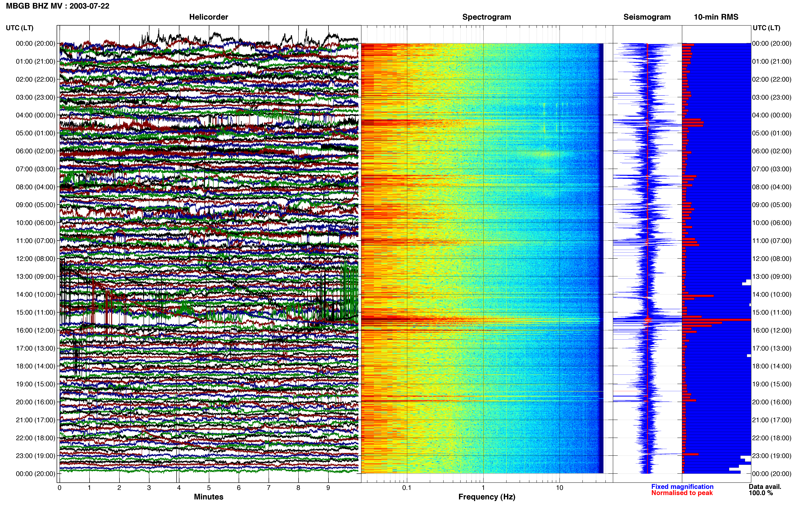812x508 pixels.
Task: Click the right '16:00 (12:00)' time label
Action: pos(772,330)
